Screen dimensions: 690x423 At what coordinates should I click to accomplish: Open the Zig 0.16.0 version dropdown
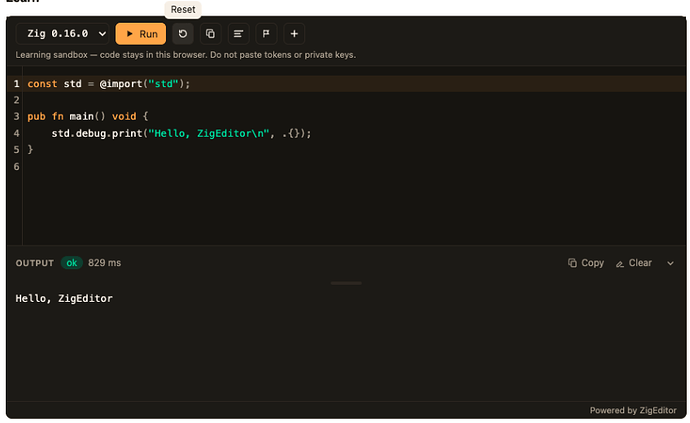[x=63, y=34]
